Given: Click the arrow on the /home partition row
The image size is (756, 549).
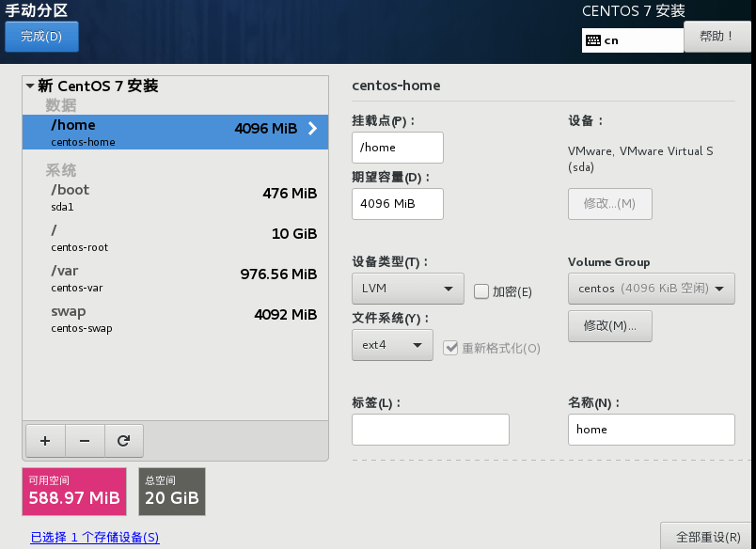Looking at the screenshot, I should pyautogui.click(x=313, y=129).
